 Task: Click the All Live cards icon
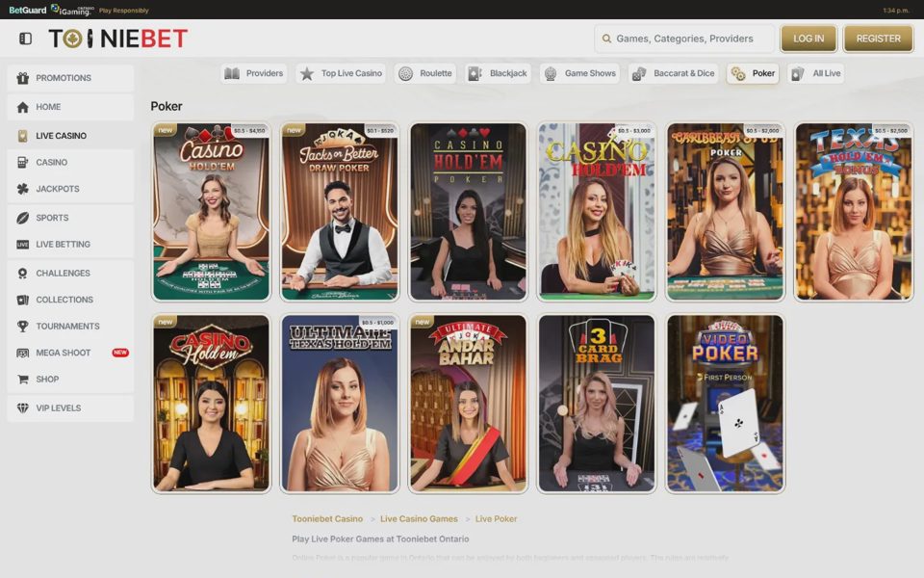point(798,73)
